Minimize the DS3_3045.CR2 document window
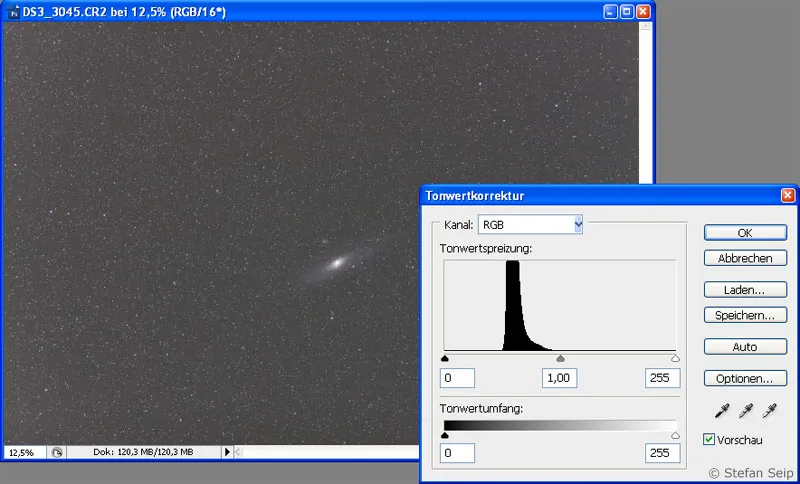 609,12
